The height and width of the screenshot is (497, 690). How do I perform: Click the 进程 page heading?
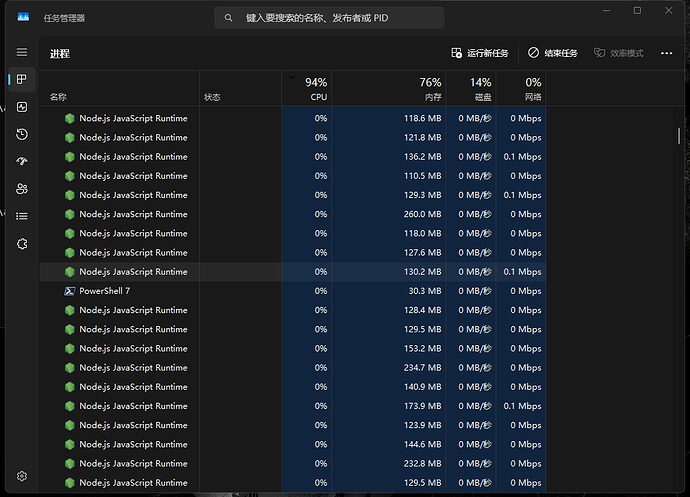(x=60, y=54)
